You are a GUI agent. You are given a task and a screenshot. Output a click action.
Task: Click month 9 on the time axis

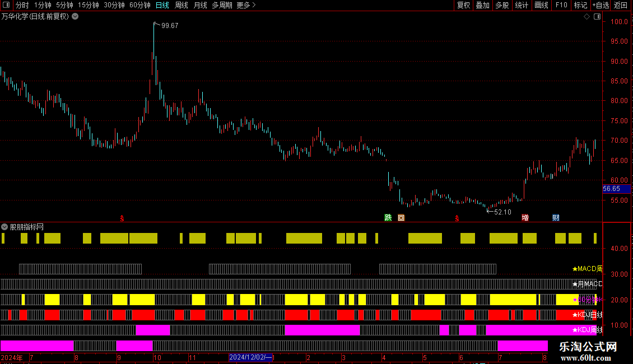(x=119, y=357)
